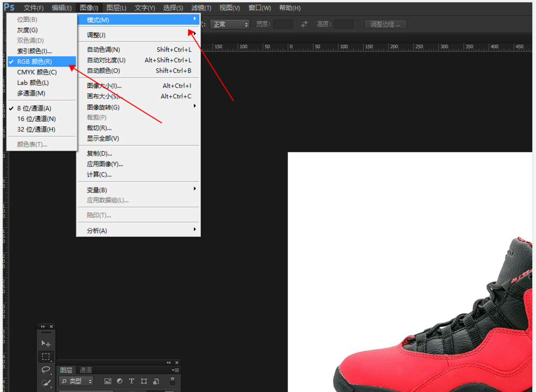This screenshot has width=536, height=392.
Task: Open the 正常 style dropdown
Action: 229,24
